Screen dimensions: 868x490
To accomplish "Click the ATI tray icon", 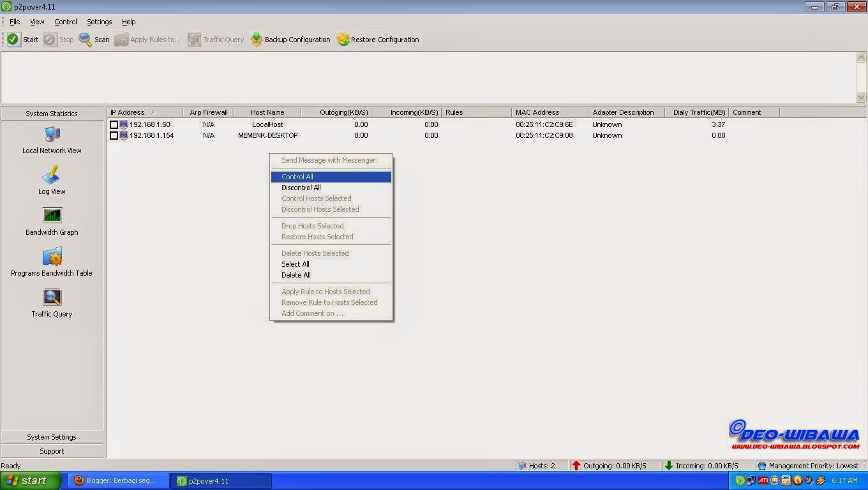I will pyautogui.click(x=763, y=480).
